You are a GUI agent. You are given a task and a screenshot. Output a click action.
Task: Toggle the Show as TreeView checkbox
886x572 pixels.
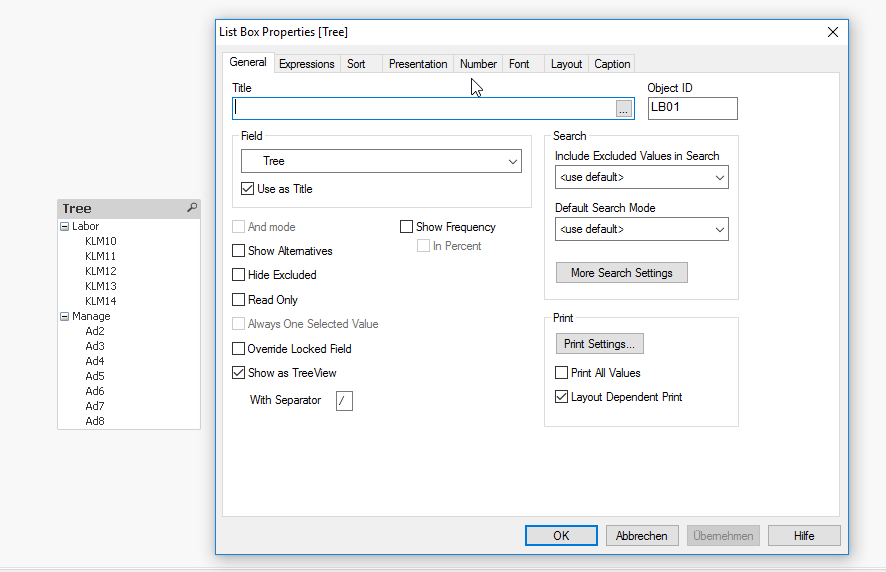click(239, 373)
